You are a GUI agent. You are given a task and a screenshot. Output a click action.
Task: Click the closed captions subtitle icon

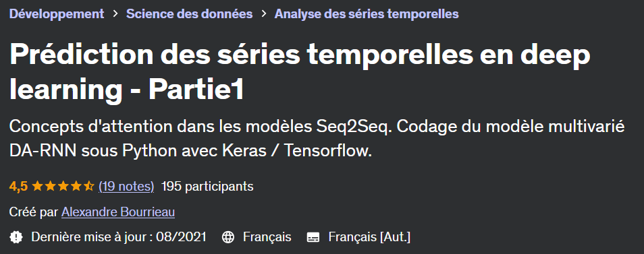click(x=313, y=236)
